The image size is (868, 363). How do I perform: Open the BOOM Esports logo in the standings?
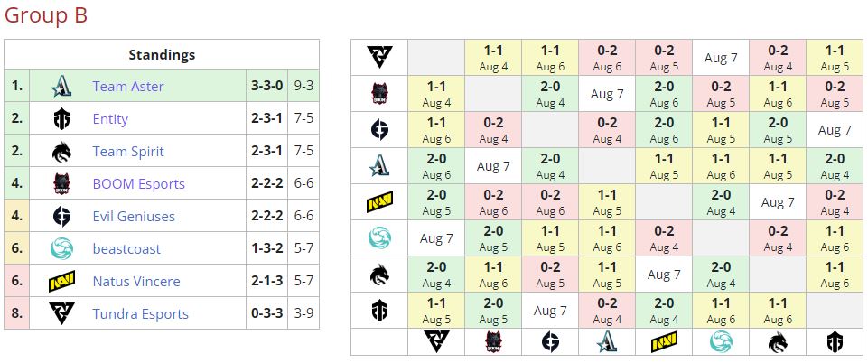[61, 184]
